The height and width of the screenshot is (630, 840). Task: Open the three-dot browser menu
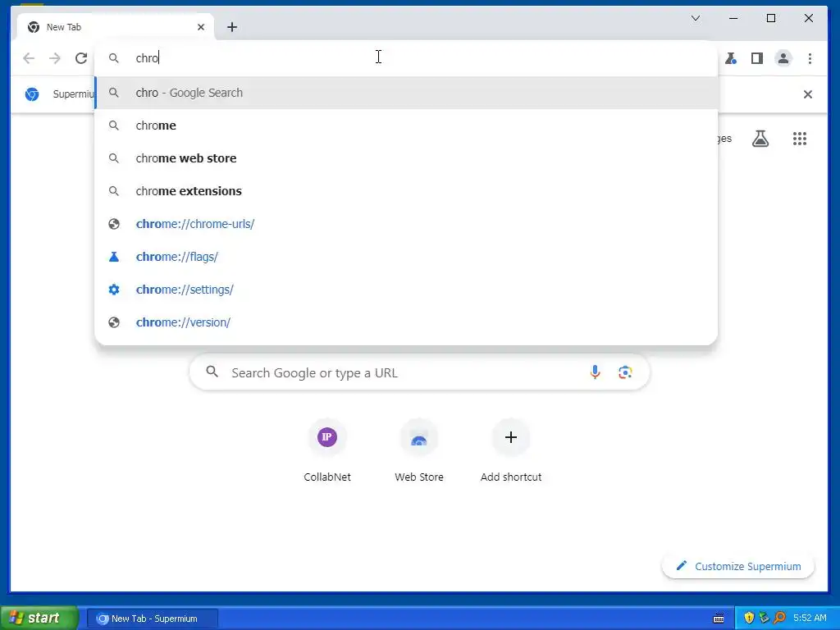(x=810, y=58)
